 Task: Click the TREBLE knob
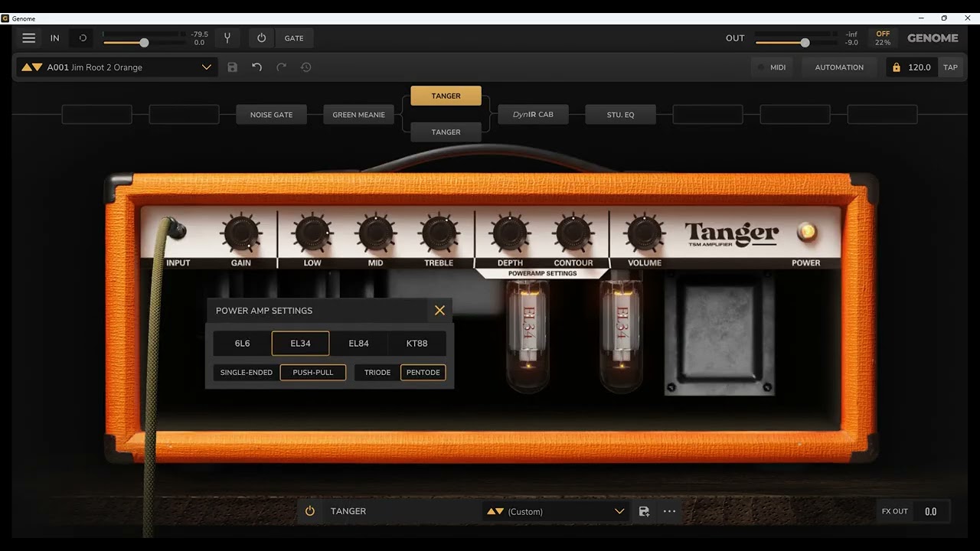click(439, 233)
